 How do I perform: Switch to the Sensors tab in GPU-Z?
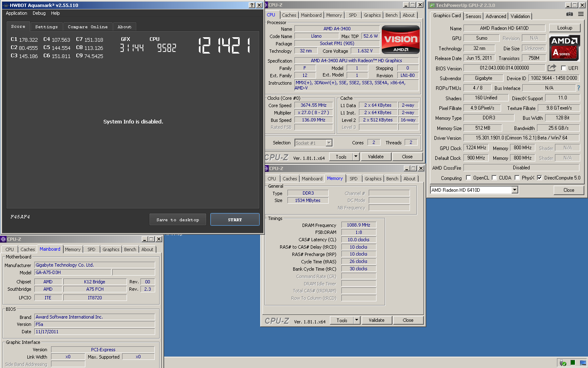tap(473, 16)
